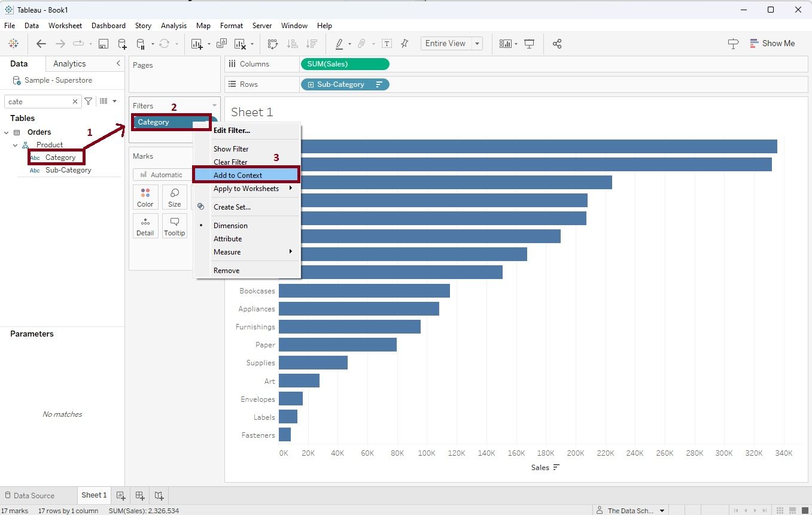Select the Dimension option in context menu

pos(230,226)
